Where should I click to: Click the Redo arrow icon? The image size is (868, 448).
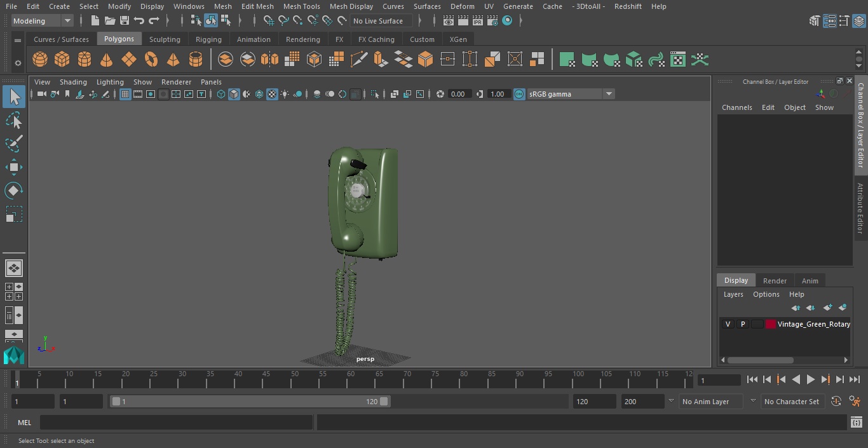coord(154,21)
